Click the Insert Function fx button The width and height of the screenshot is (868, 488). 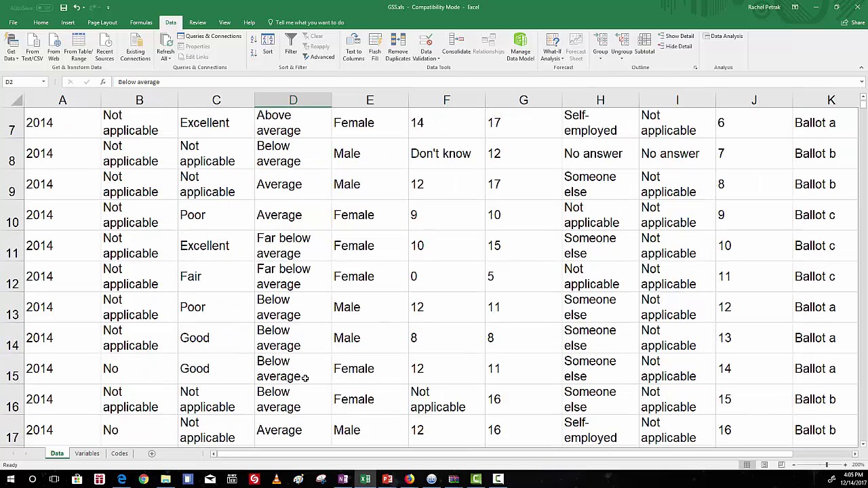point(102,82)
